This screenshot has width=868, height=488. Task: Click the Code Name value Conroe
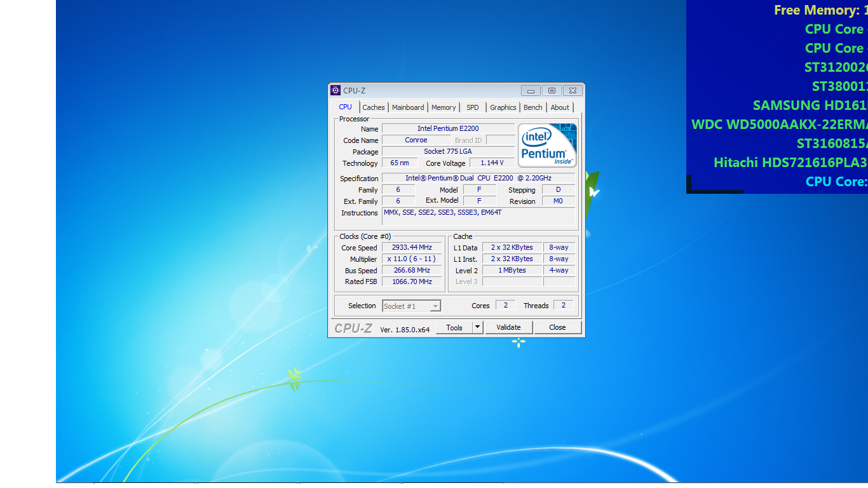click(416, 140)
